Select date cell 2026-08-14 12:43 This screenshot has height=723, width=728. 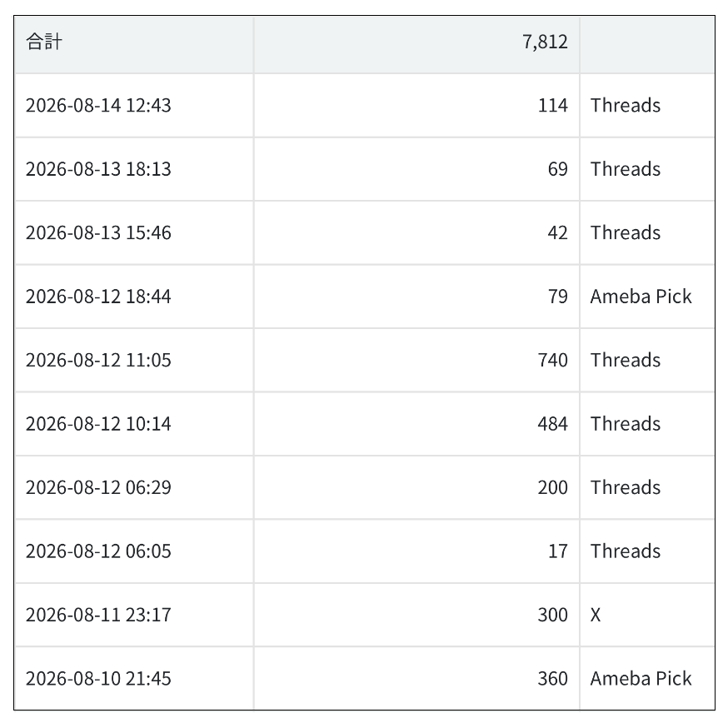[x=134, y=106]
